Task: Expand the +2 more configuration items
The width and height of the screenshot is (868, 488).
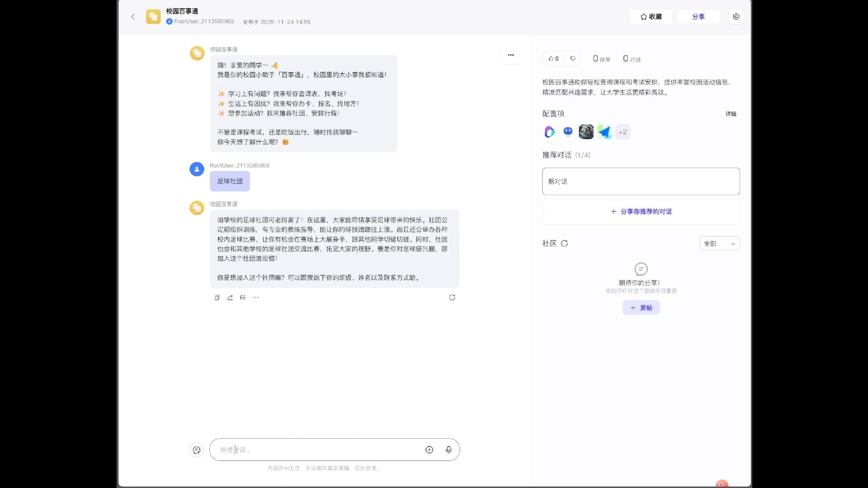Action: tap(623, 132)
